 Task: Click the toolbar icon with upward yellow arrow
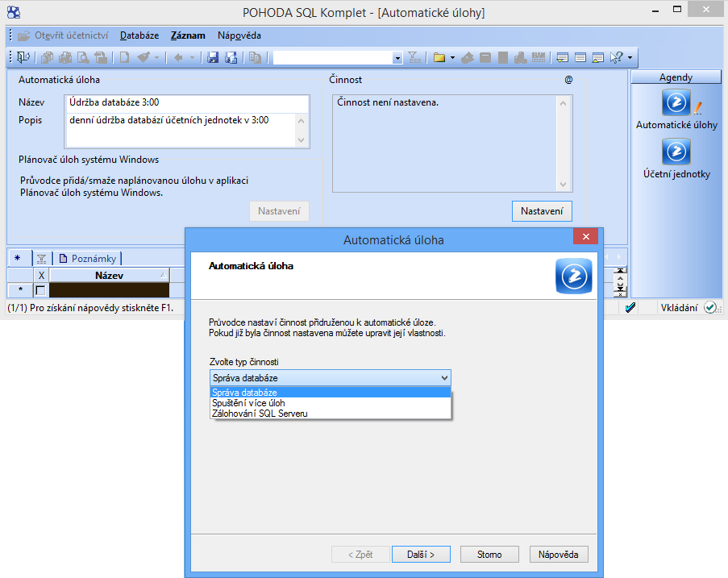tap(598, 57)
